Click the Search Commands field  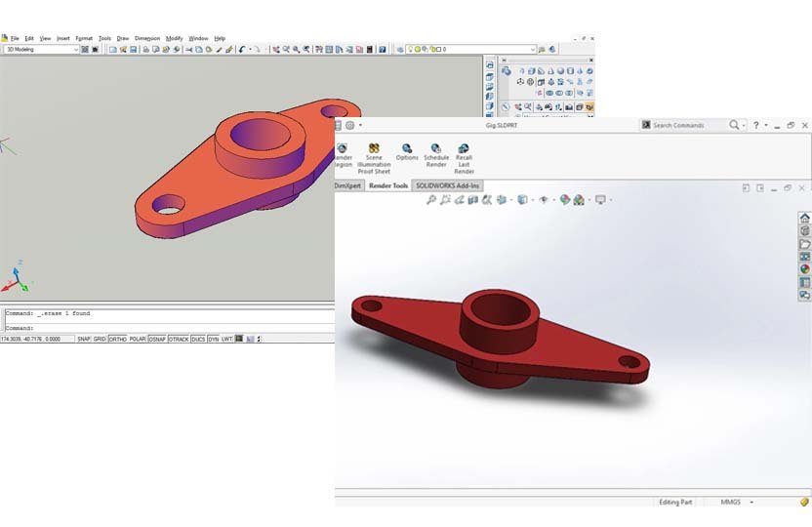click(x=688, y=125)
